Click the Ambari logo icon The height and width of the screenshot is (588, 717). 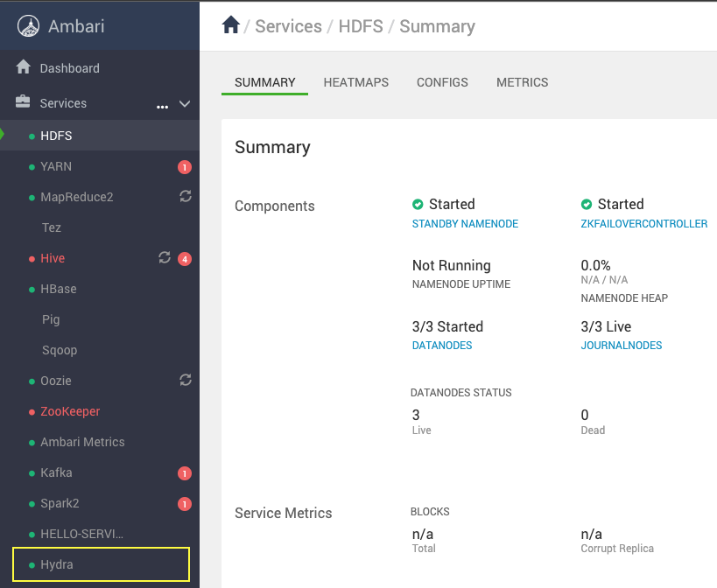(28, 26)
